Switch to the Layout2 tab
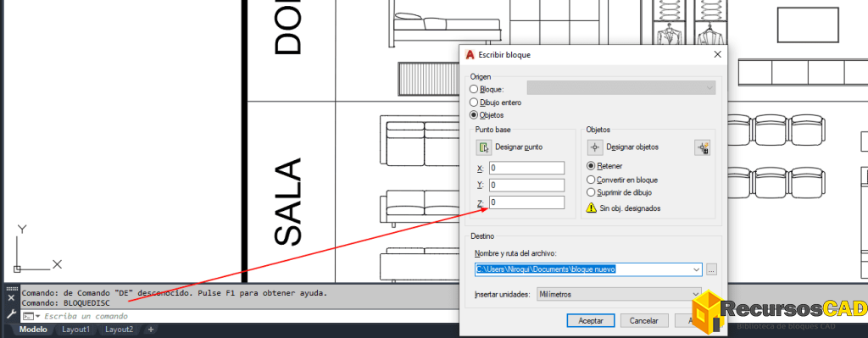Image resolution: width=868 pixels, height=338 pixels. click(119, 330)
